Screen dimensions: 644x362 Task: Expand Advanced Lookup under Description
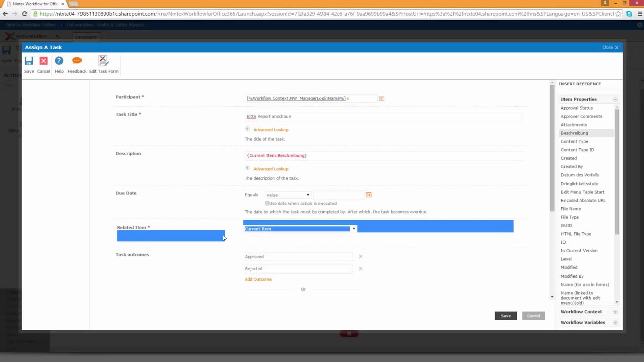[x=271, y=169]
